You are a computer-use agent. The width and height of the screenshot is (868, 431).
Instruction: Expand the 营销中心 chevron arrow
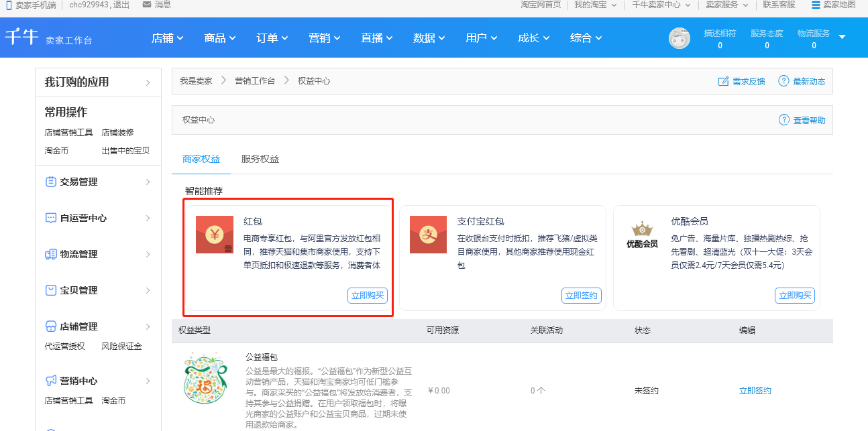[148, 381]
